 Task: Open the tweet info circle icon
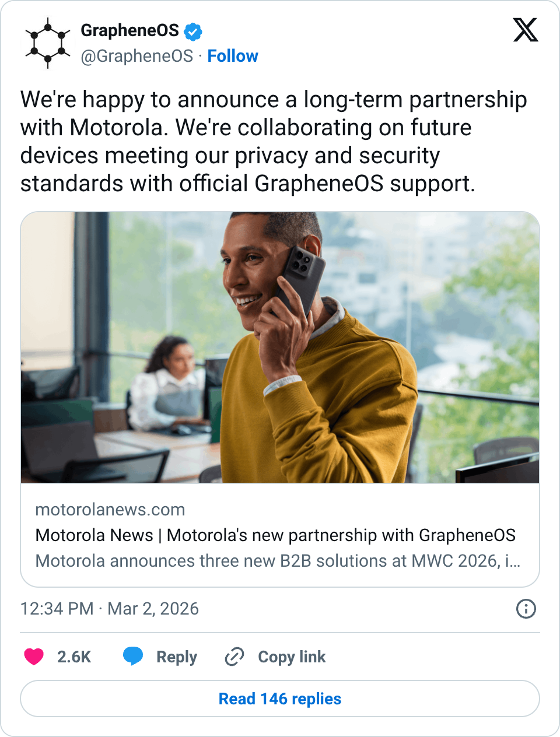526,609
